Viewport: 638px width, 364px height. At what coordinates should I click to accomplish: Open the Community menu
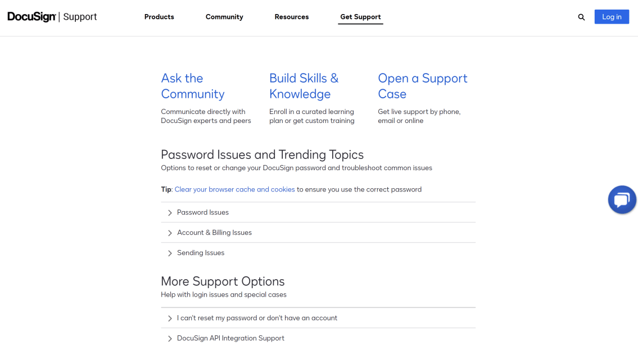pos(224,17)
